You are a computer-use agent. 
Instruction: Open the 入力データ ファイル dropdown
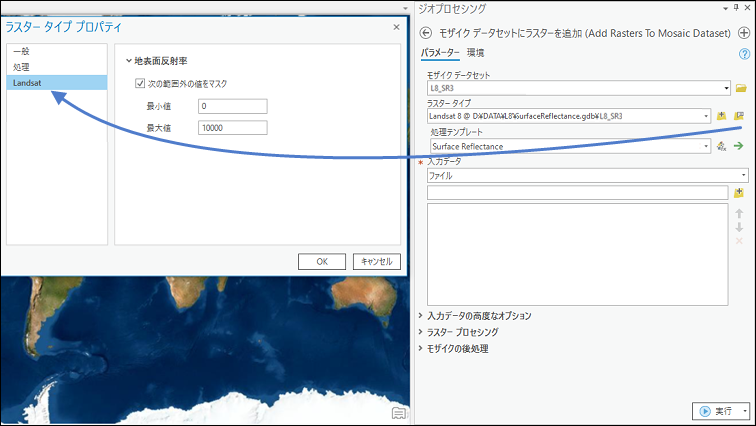(x=742, y=175)
